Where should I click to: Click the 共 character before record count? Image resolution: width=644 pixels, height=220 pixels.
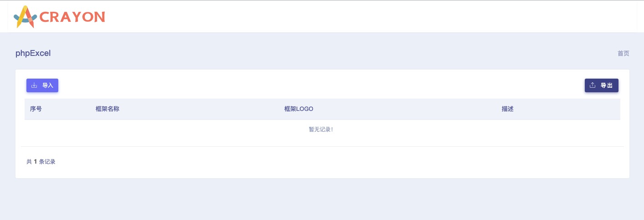point(29,161)
